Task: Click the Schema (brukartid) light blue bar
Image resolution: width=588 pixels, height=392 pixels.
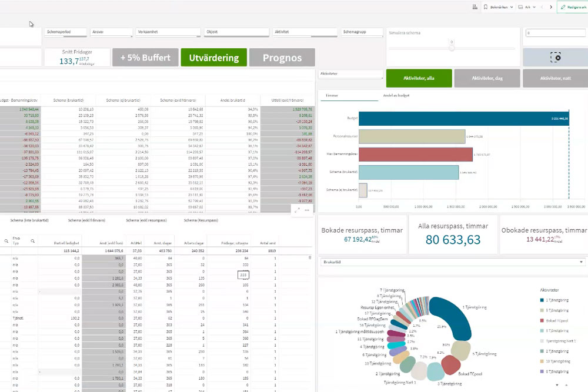Action: (x=409, y=172)
